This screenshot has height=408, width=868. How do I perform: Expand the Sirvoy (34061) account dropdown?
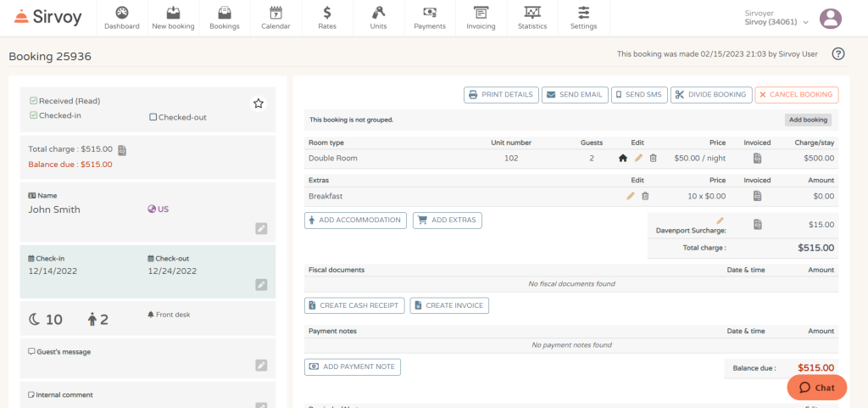[777, 22]
